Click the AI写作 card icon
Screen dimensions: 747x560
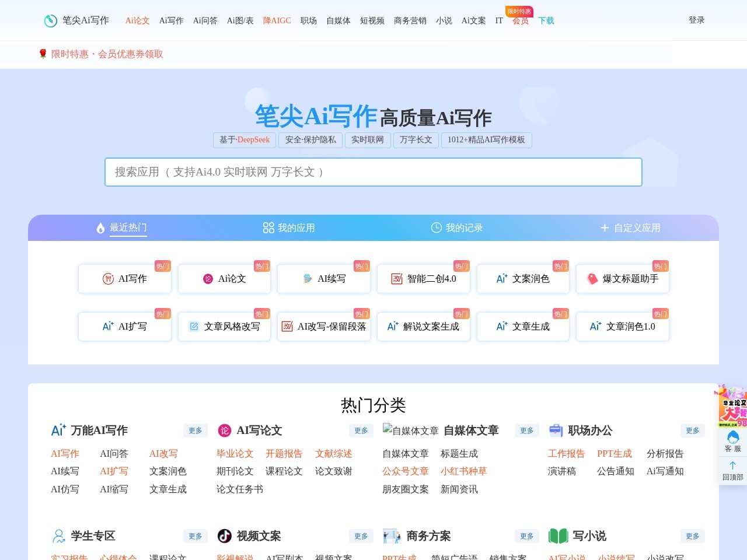click(108, 279)
